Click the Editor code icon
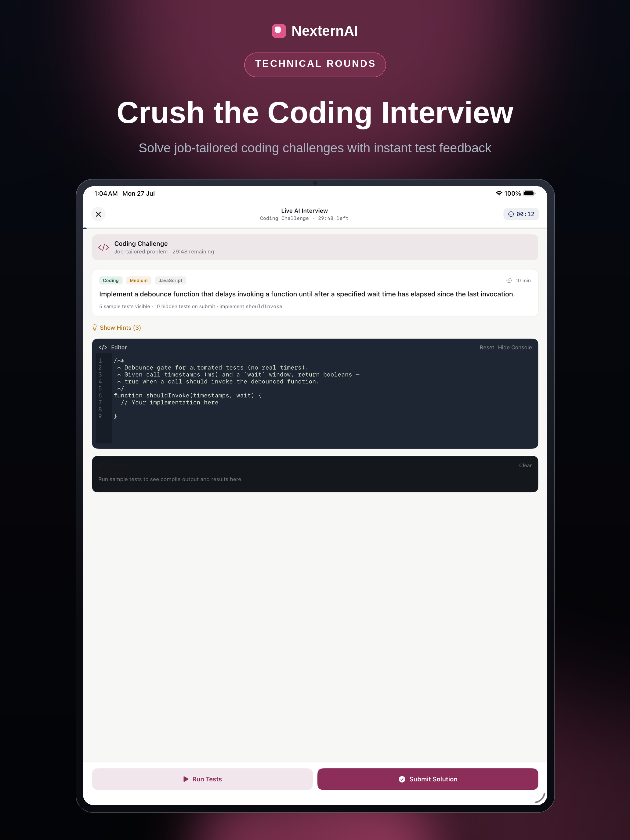630x840 pixels. (x=103, y=347)
